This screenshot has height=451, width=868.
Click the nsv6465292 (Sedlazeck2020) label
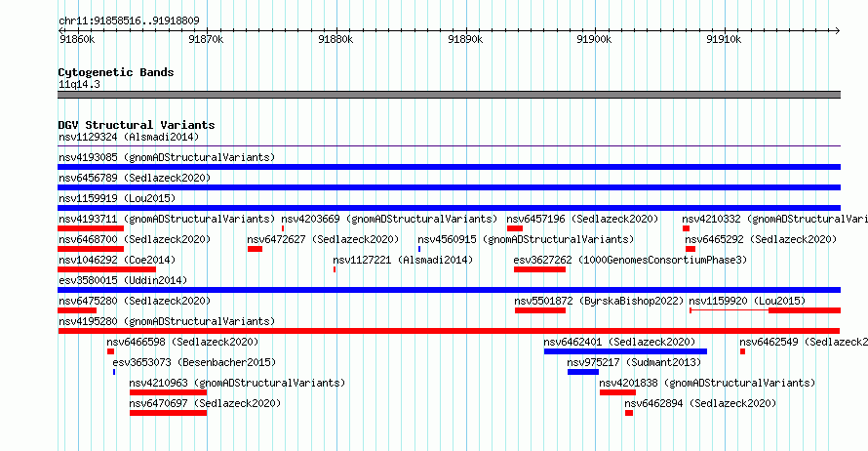point(761,239)
